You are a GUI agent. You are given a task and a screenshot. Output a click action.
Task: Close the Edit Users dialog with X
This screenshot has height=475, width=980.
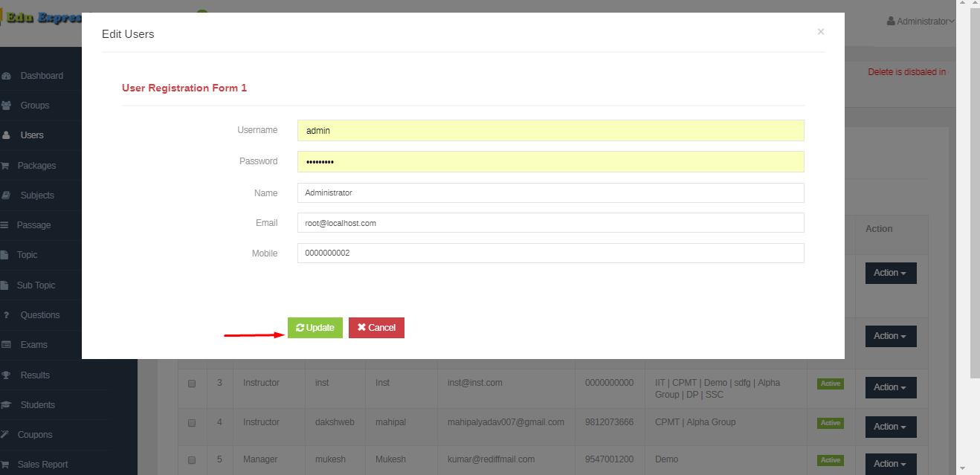click(821, 31)
